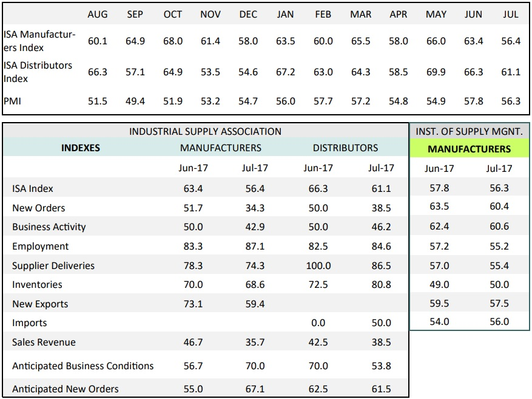Image resolution: width=532 pixels, height=399 pixels.
Task: Select MANUFACTURERS heading under Industrial Supply Association
Action: pos(221,148)
